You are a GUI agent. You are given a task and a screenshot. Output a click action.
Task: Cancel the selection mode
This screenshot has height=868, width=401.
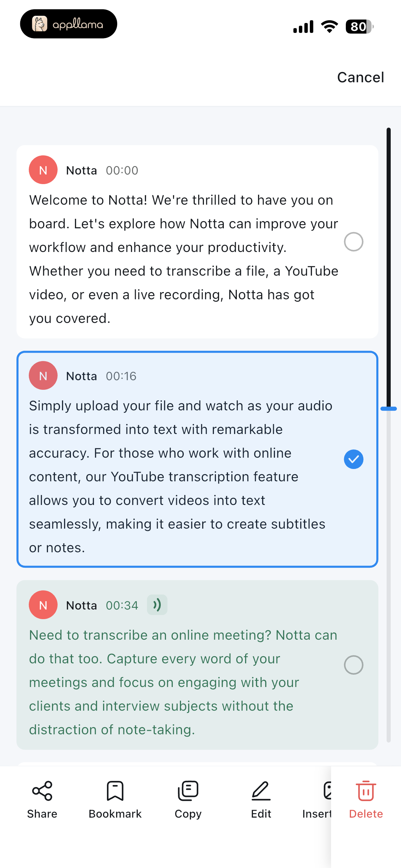click(x=361, y=77)
